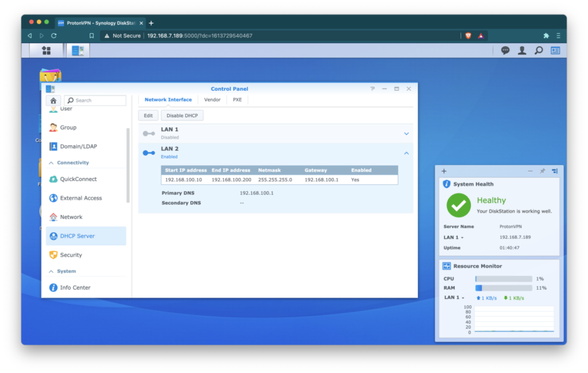This screenshot has width=588, height=373.
Task: Select DHCP Server in sidebar
Action: point(86,236)
